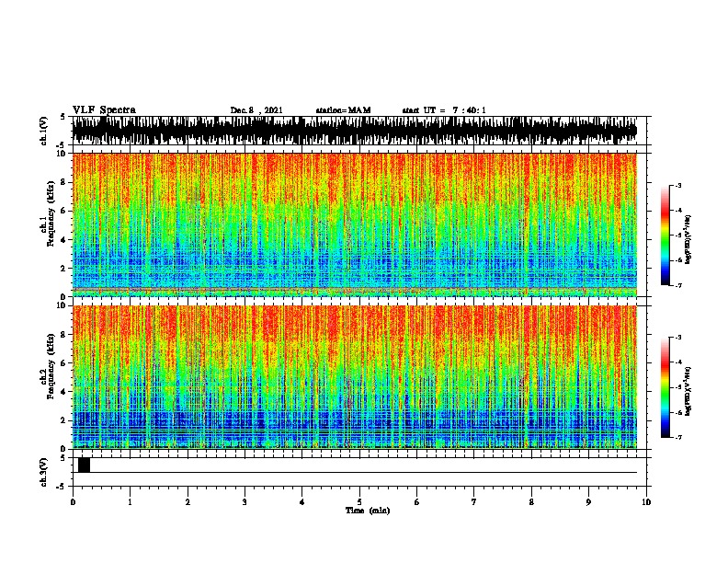Click the ch.1 spectrogram plot area
This screenshot has width=728, height=563.
point(354,224)
